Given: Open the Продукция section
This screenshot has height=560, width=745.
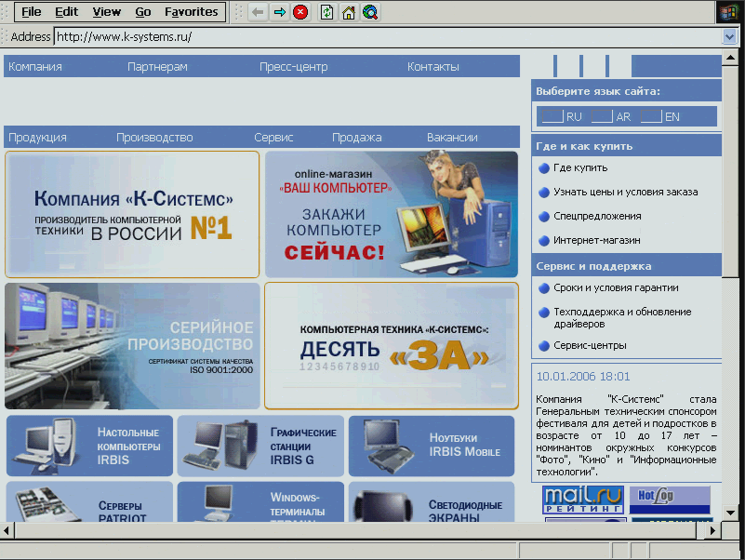Looking at the screenshot, I should [x=37, y=138].
